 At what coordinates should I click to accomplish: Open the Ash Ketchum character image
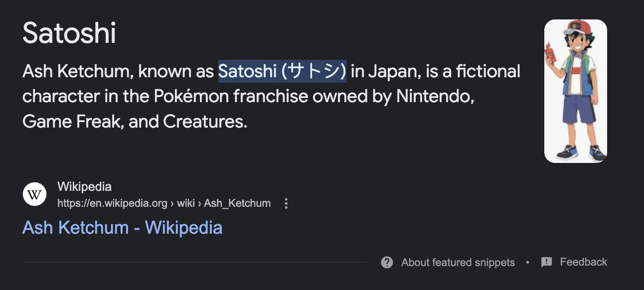[575, 91]
